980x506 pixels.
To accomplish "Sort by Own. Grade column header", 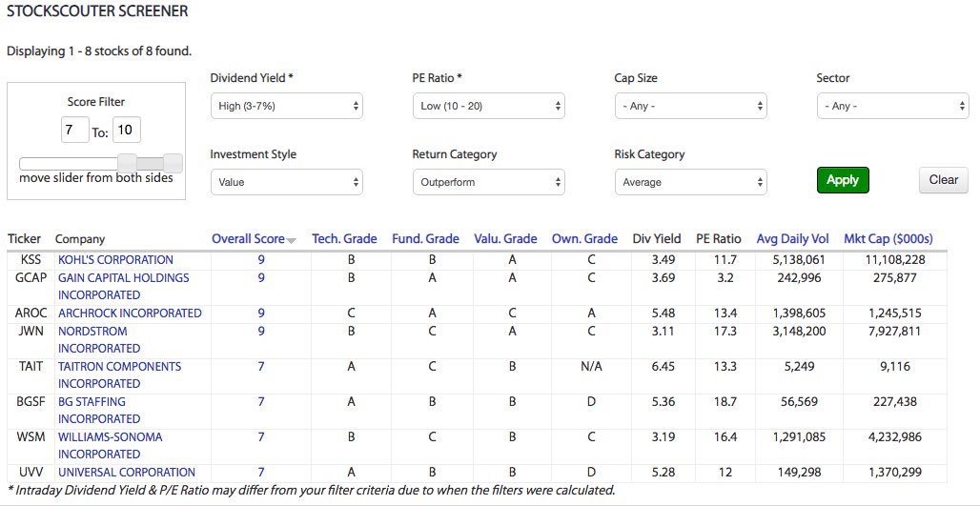I will coord(584,238).
